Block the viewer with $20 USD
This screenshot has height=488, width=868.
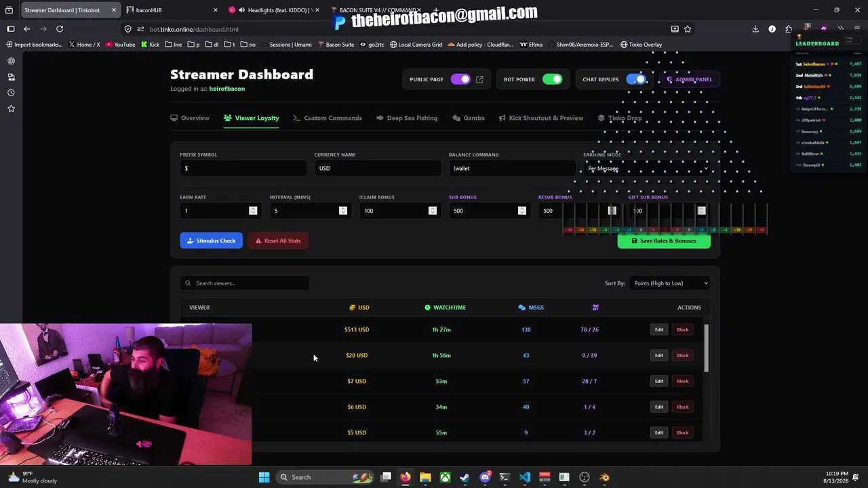point(682,356)
